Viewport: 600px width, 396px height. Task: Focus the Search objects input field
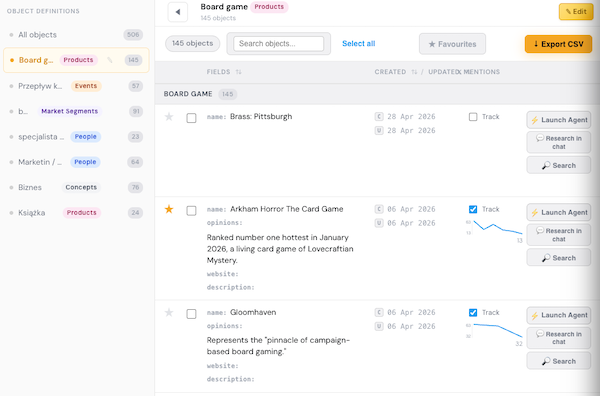click(x=279, y=44)
